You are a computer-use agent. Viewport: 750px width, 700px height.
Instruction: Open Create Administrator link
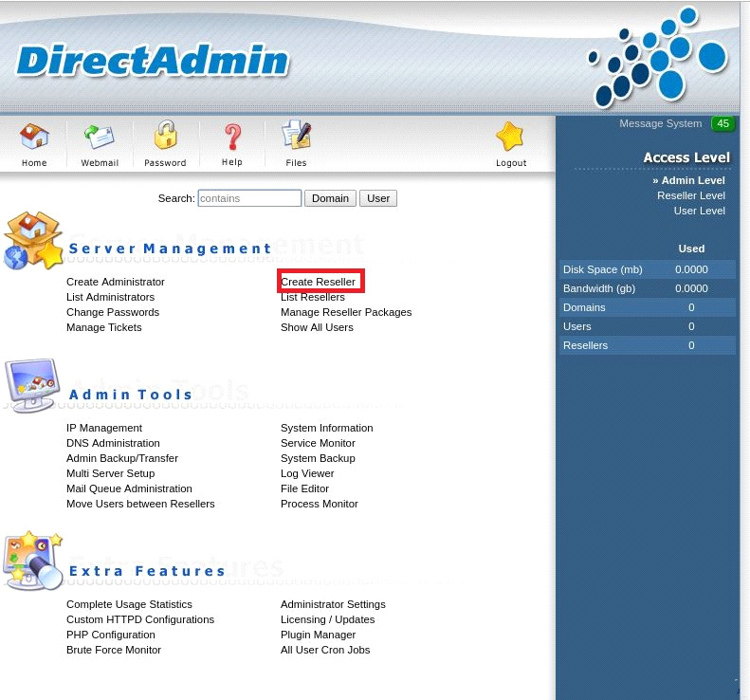tap(115, 282)
